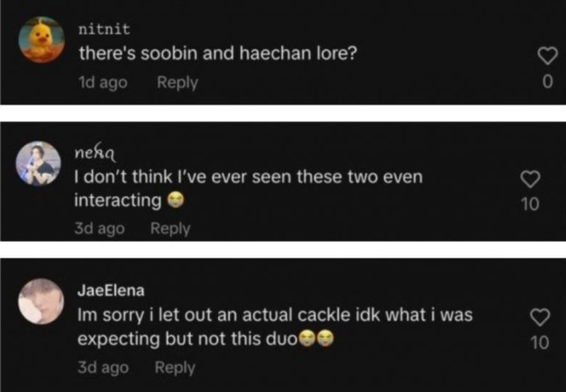Click the 10 likes count on JaeElena's comment
Viewport: 566px width, 392px height.
pyautogui.click(x=539, y=343)
